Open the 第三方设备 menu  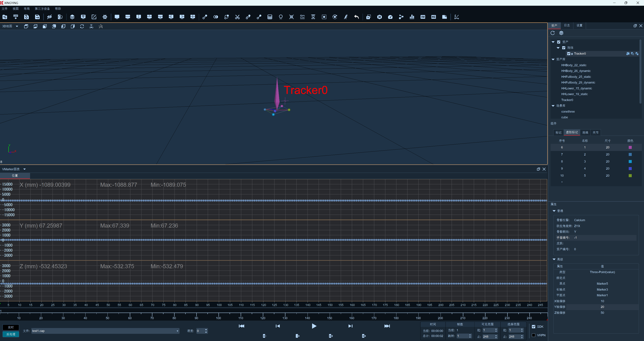tap(42, 9)
